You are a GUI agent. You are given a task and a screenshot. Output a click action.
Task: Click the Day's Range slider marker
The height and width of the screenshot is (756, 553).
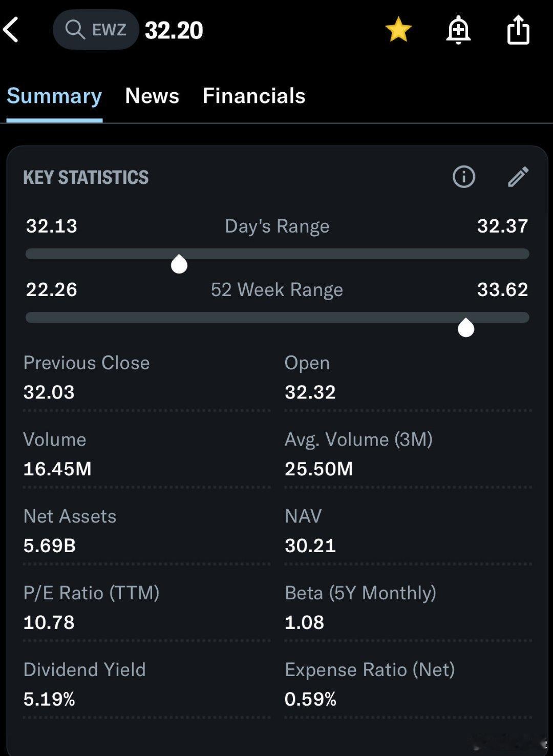[179, 264]
